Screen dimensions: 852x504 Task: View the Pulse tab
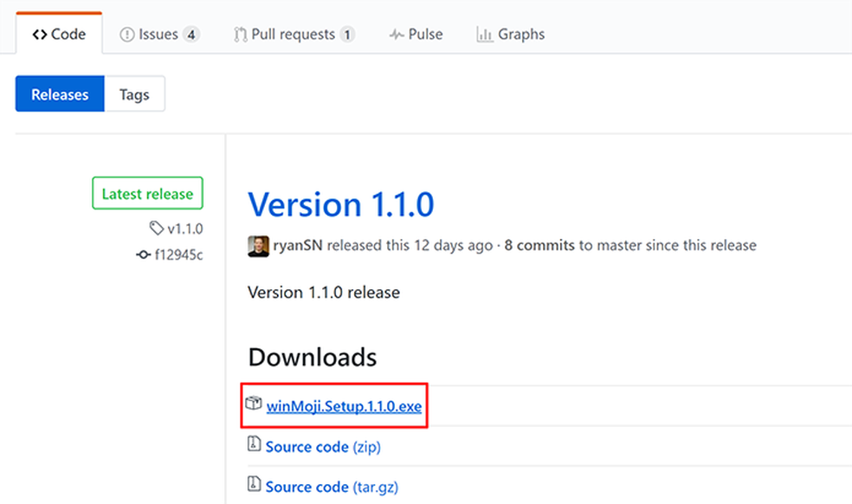click(x=416, y=35)
